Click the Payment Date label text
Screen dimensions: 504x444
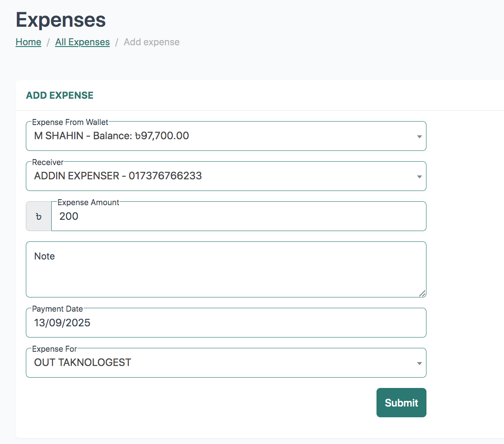[57, 309]
